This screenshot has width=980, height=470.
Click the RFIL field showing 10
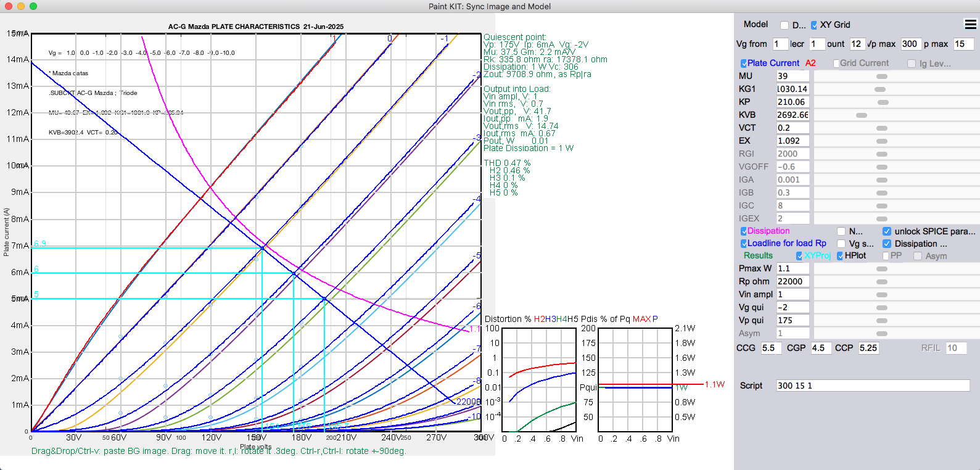[x=956, y=348]
